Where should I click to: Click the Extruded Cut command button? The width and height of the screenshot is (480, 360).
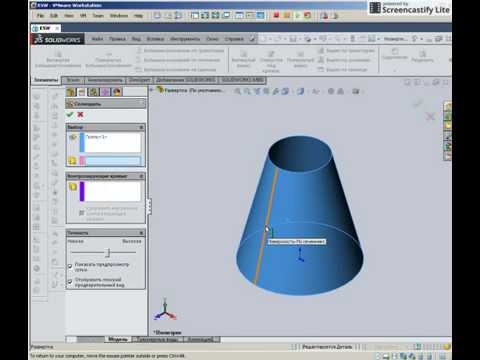click(243, 59)
